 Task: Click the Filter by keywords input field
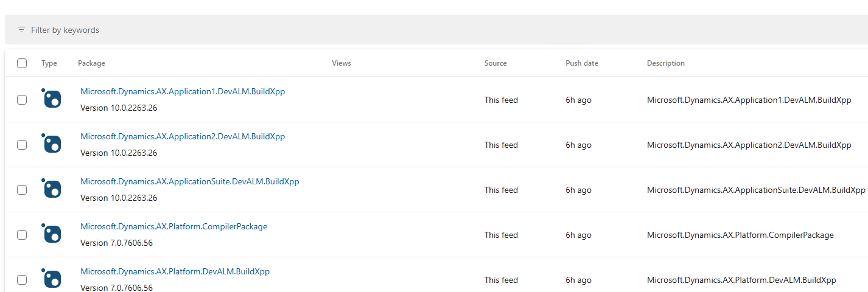pos(243,30)
